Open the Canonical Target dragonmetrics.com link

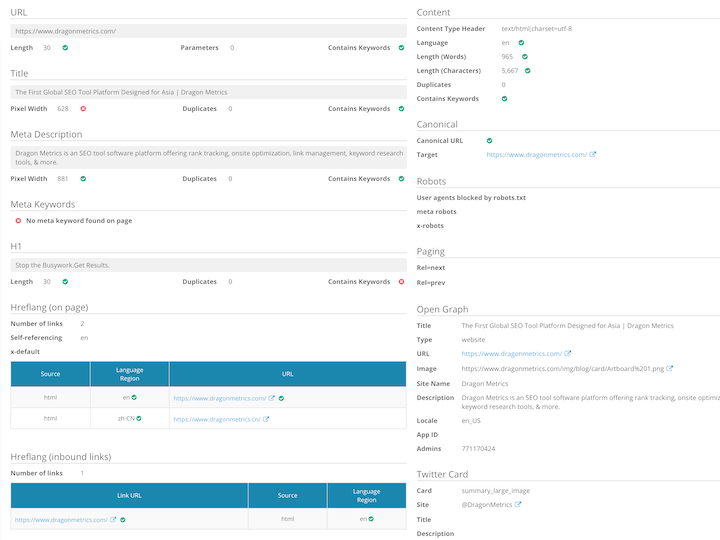(536, 155)
